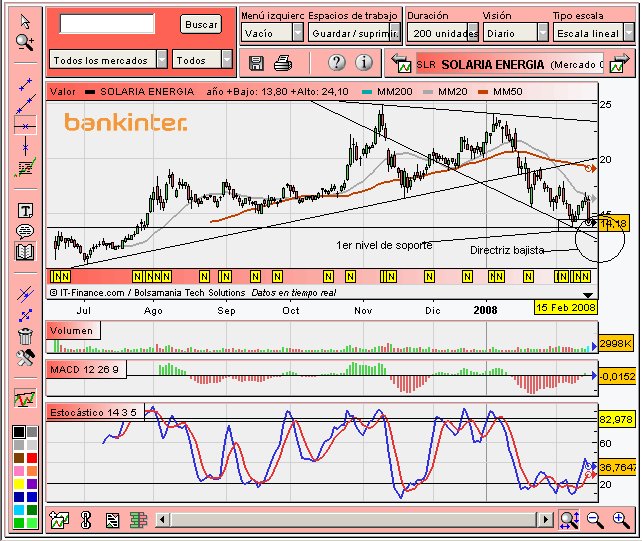Select the text annotation T tool
The image size is (642, 541).
25,211
